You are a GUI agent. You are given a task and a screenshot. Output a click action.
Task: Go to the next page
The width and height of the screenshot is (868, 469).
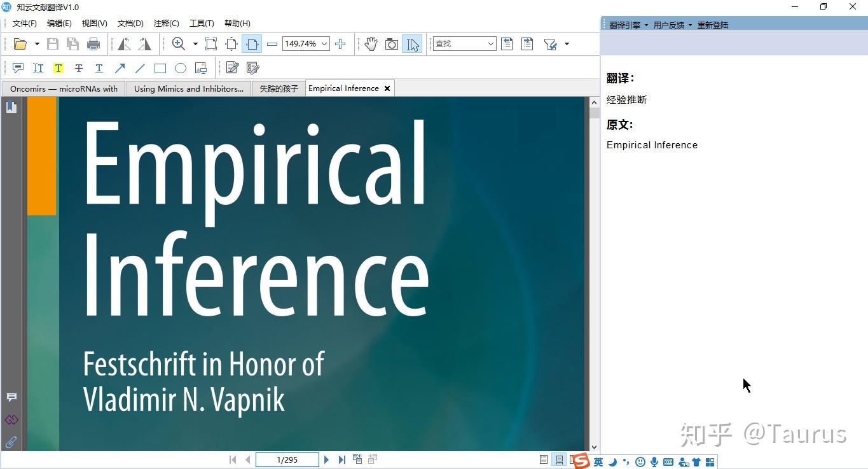point(326,459)
